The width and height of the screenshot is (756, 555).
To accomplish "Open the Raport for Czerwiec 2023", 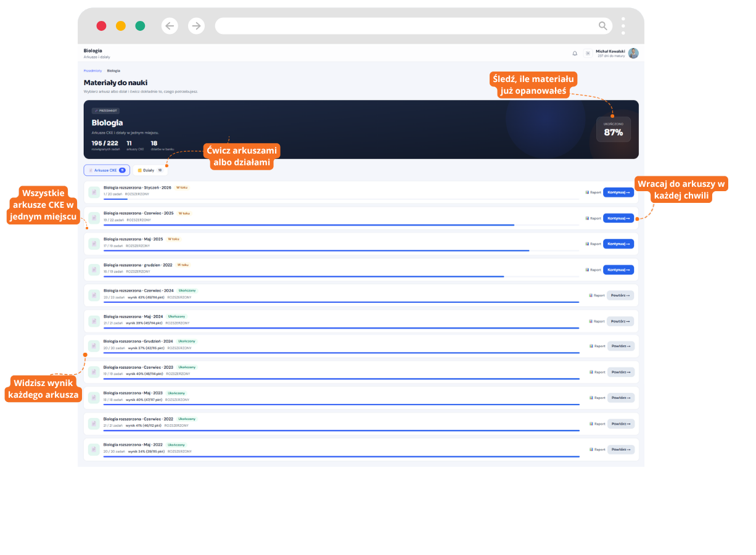I will click(597, 372).
